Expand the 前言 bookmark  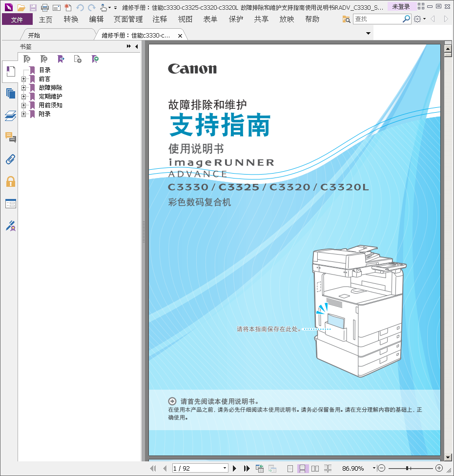click(x=24, y=79)
